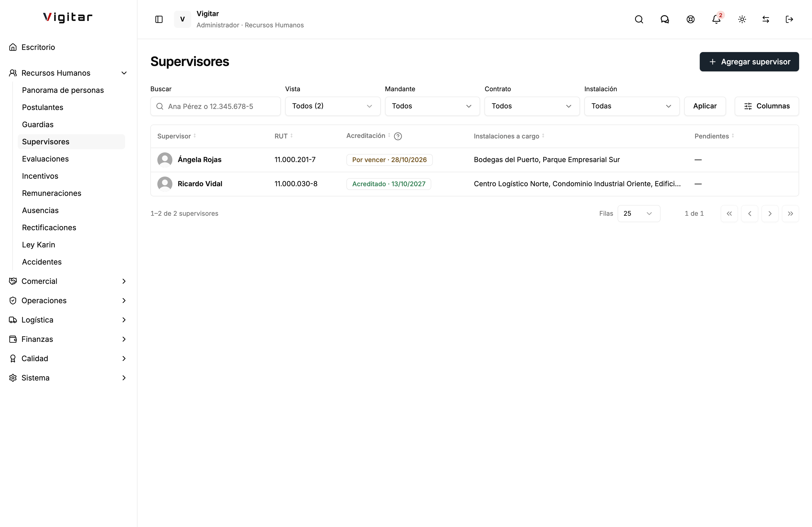The height and width of the screenshot is (527, 812).
Task: Sort by Supervisor column
Action: [x=176, y=136]
